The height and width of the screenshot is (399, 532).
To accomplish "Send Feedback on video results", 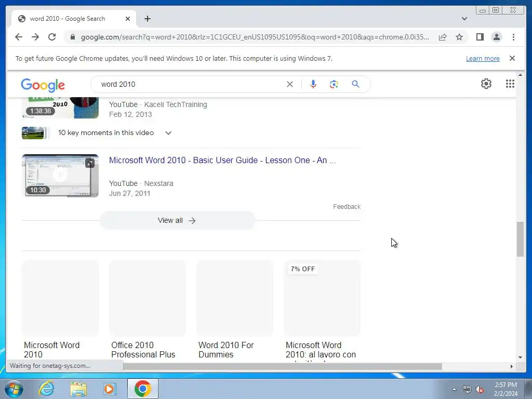I will point(347,207).
